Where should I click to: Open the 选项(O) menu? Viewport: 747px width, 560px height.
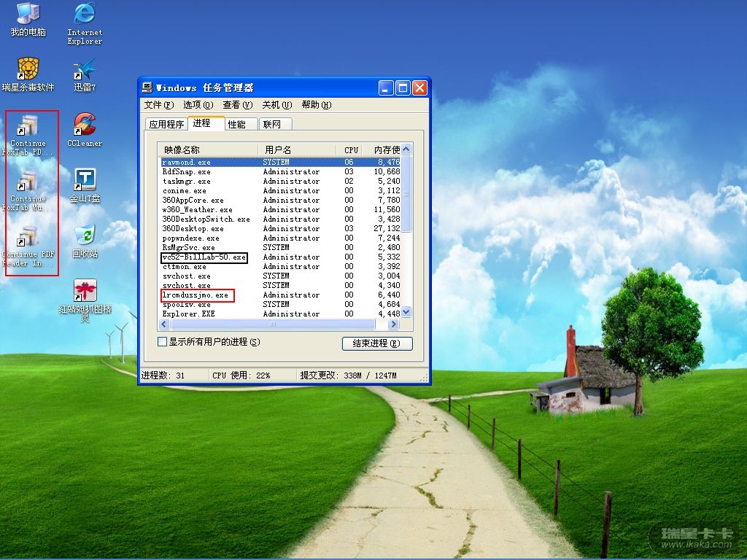198,105
